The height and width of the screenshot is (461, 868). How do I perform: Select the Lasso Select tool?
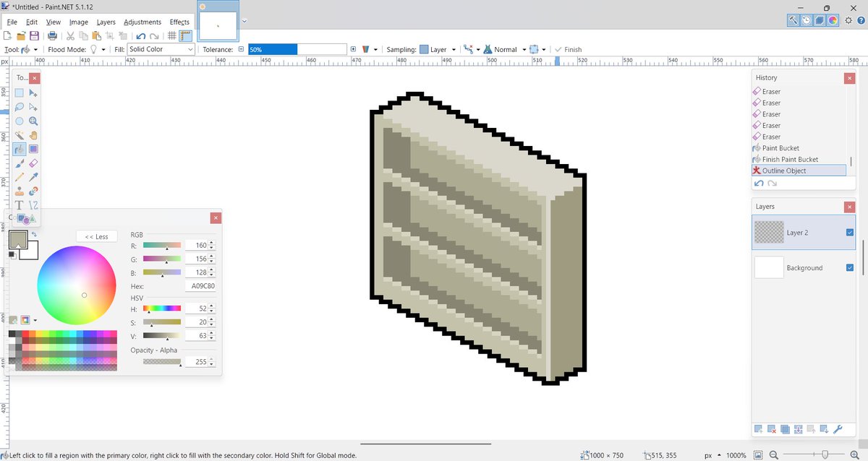pyautogui.click(x=20, y=107)
